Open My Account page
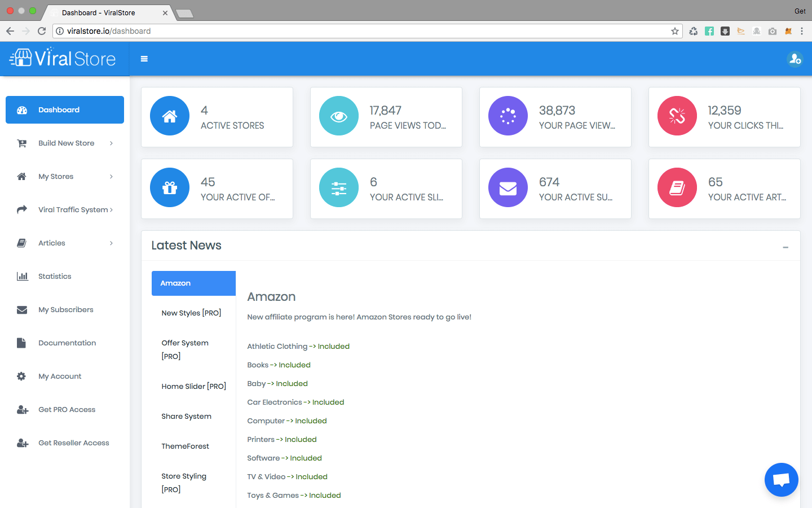812x508 pixels. [65, 376]
